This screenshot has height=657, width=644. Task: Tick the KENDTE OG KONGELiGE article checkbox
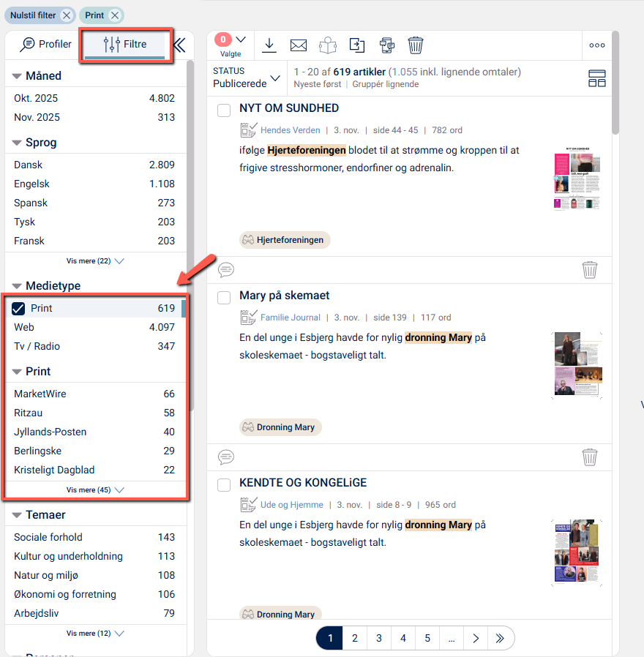tap(224, 485)
